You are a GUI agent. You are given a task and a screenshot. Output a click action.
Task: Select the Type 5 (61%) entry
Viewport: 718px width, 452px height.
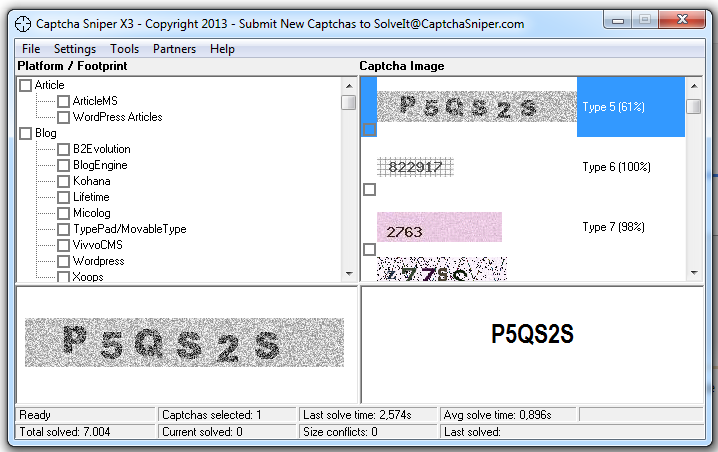click(614, 107)
